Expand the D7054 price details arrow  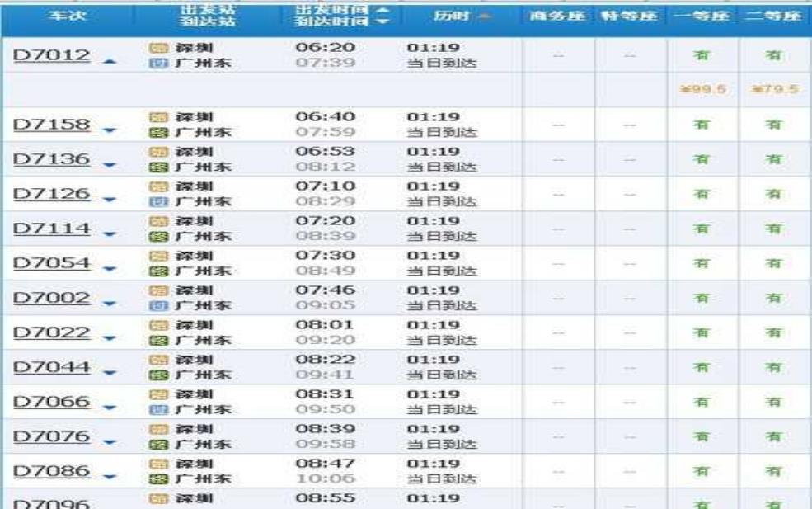point(110,270)
